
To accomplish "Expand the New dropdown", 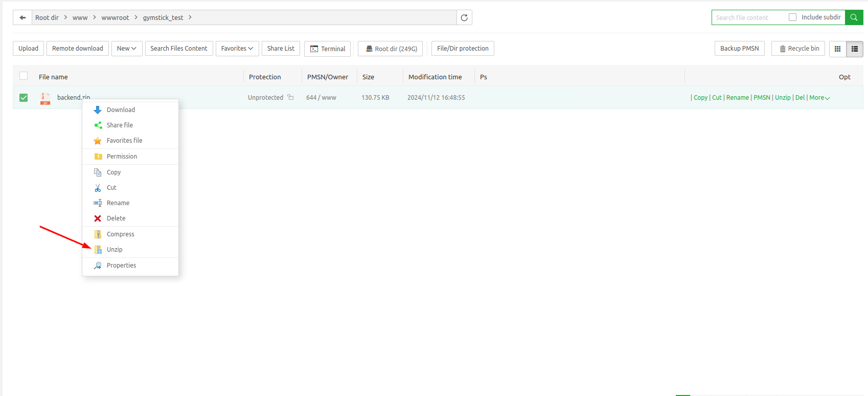I will pyautogui.click(x=126, y=49).
